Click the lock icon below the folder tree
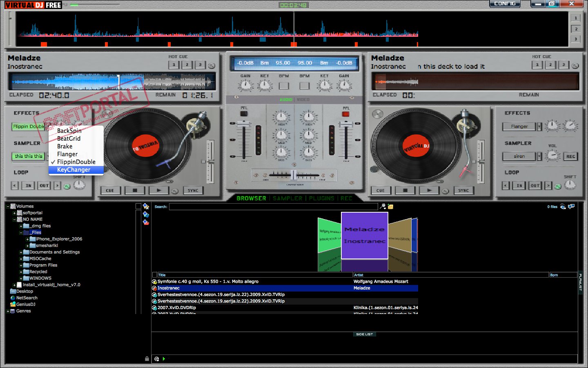Image resolution: width=588 pixels, height=368 pixels. (147, 359)
